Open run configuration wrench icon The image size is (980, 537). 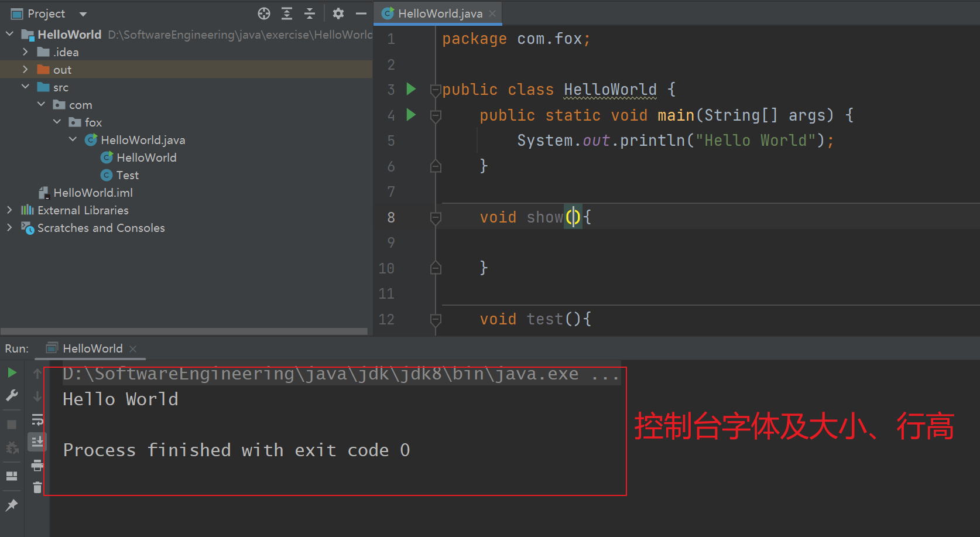(12, 396)
